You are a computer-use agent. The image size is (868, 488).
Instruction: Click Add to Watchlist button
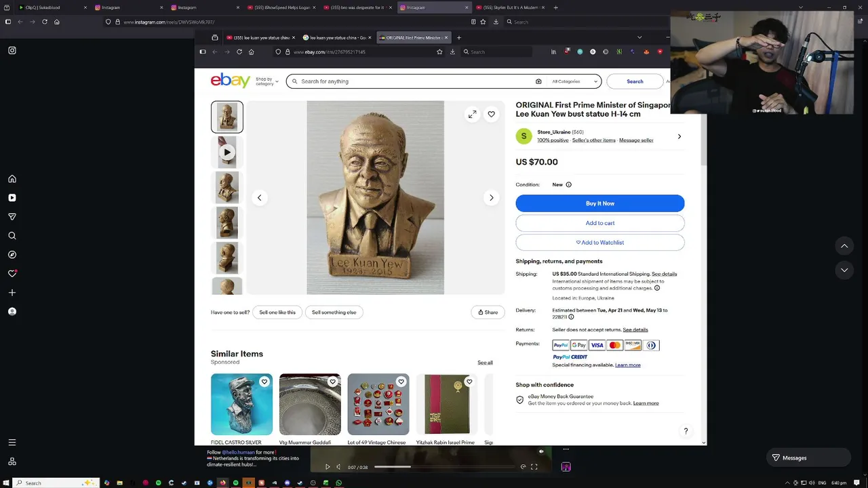[600, 243]
